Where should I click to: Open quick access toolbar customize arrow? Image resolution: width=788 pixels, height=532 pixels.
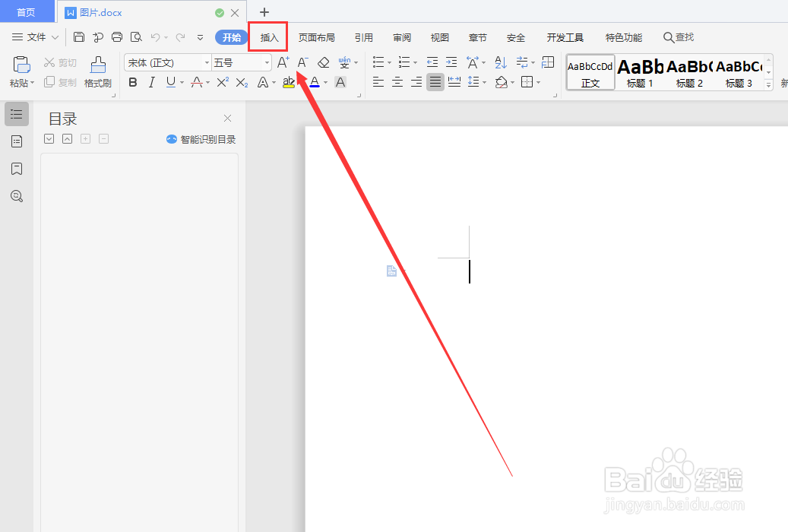tap(200, 37)
